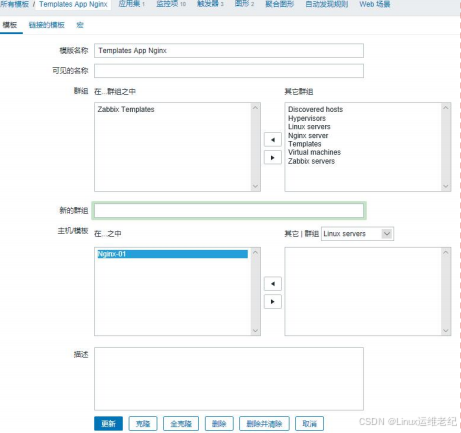Open 自动发现规则 link

coord(327,4)
